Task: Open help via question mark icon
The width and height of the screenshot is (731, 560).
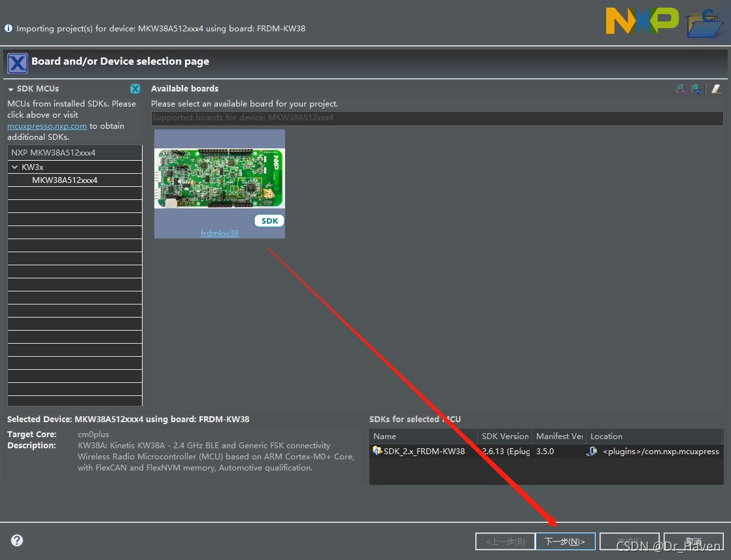Action: [17, 540]
